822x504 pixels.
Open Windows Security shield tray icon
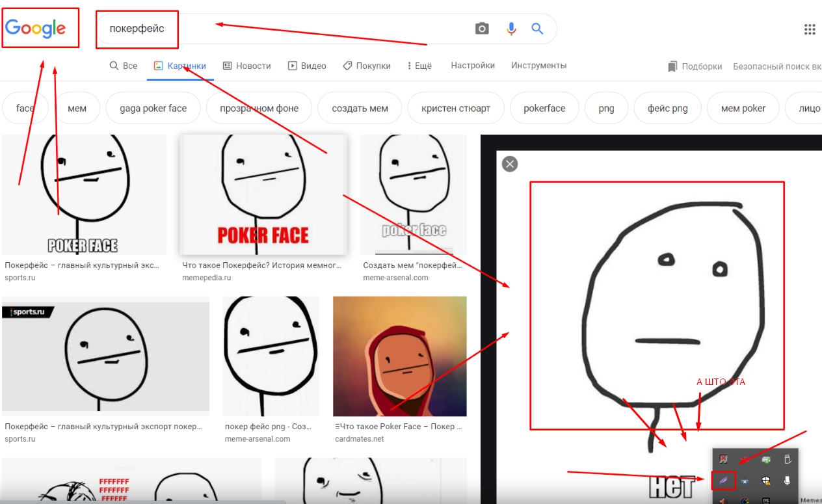(x=766, y=481)
